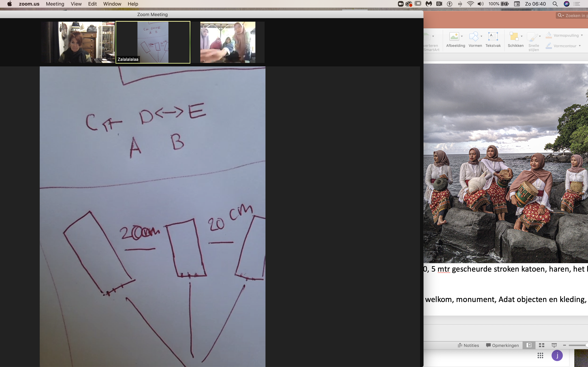Select the Zalalalalaa participant video thumbnail
The image size is (588, 367).
pyautogui.click(x=153, y=42)
